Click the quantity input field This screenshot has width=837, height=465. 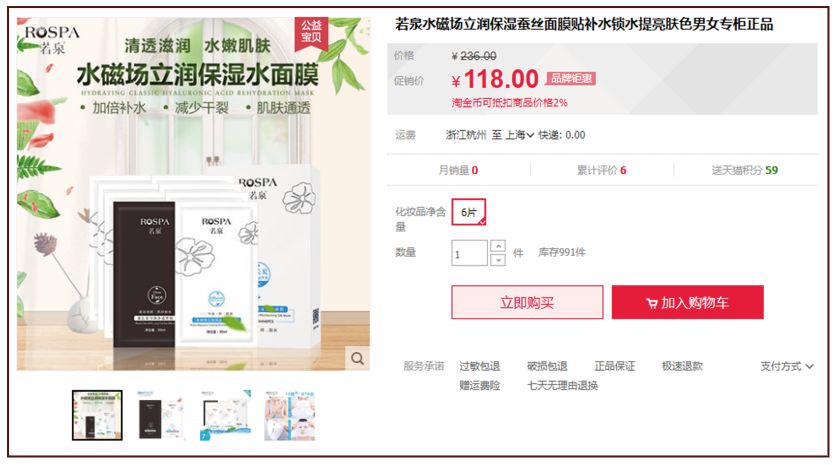point(469,253)
